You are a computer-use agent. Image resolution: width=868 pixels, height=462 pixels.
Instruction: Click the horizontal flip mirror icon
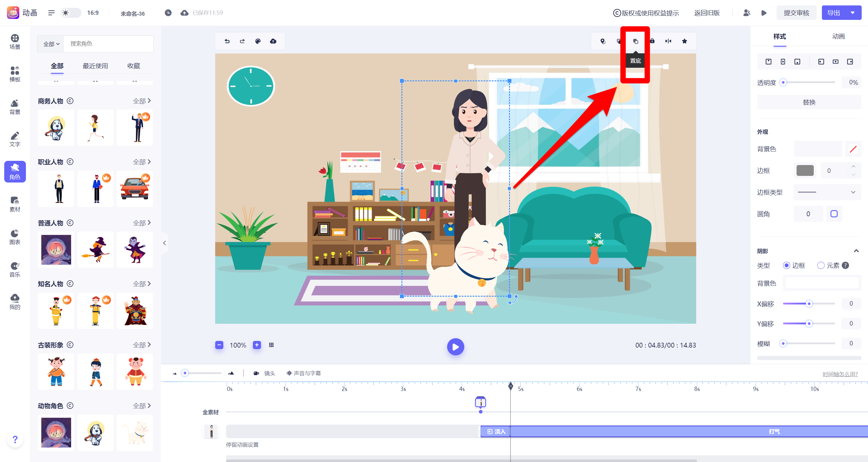pyautogui.click(x=668, y=41)
